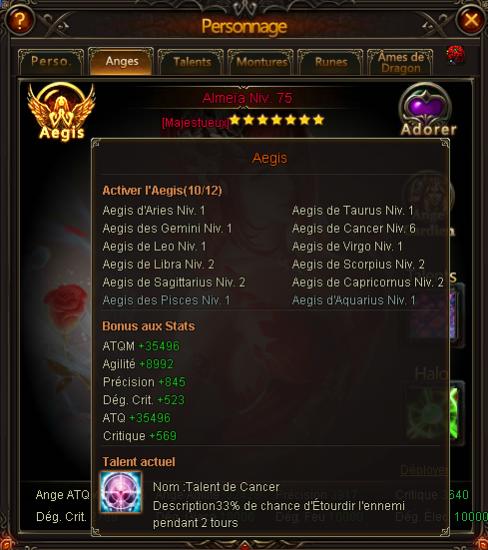The width and height of the screenshot is (488, 550).
Task: Click the Déployer link
Action: click(424, 469)
